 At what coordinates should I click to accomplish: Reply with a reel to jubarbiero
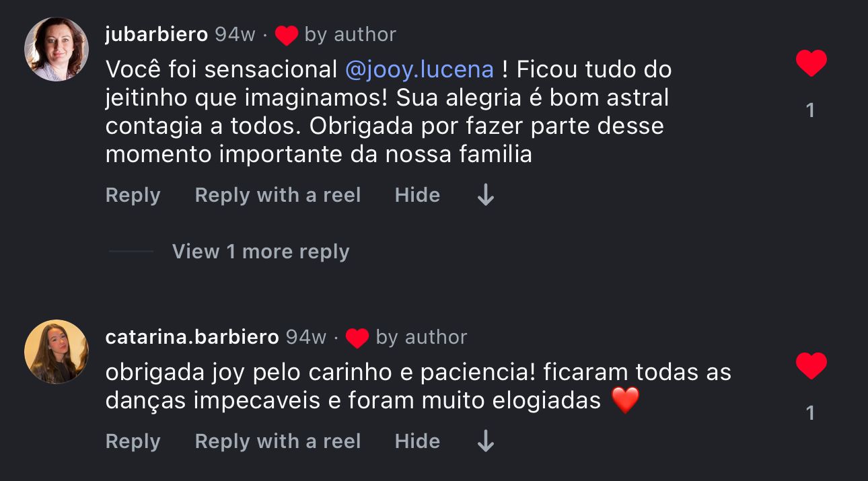point(278,195)
